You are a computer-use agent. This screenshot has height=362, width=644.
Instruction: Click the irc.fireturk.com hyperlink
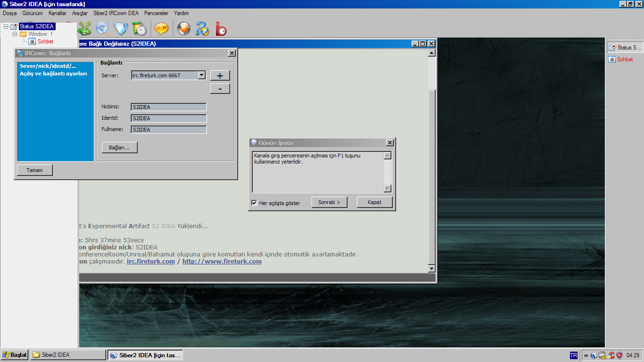pos(151,262)
